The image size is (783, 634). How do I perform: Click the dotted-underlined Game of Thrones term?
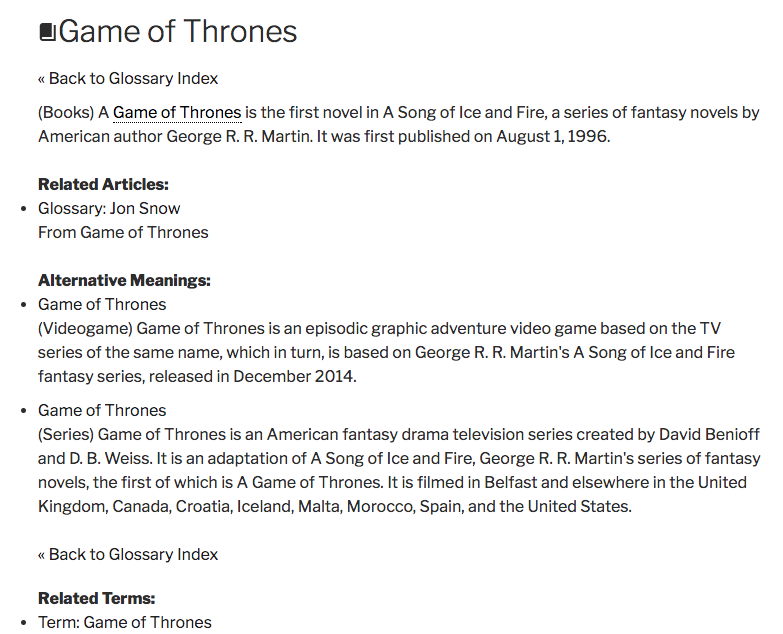(177, 113)
